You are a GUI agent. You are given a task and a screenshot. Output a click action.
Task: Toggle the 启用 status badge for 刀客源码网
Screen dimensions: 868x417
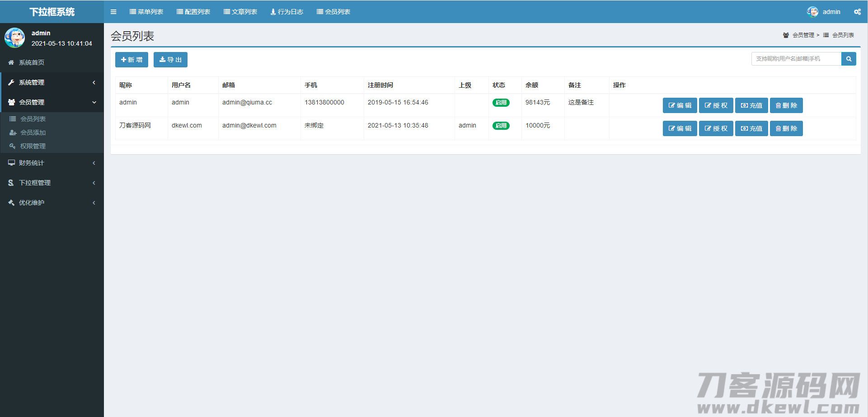tap(501, 126)
